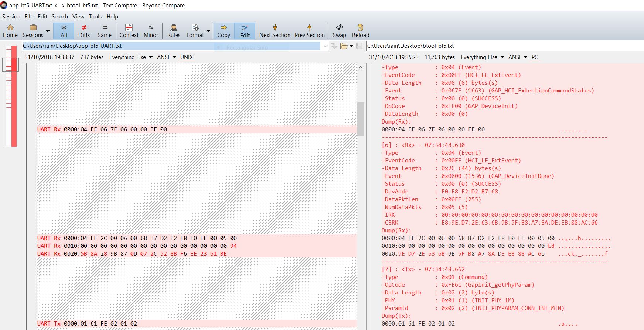Open right ANSI encoding dropdown
Image resolution: width=644 pixels, height=330 pixels.
click(518, 57)
